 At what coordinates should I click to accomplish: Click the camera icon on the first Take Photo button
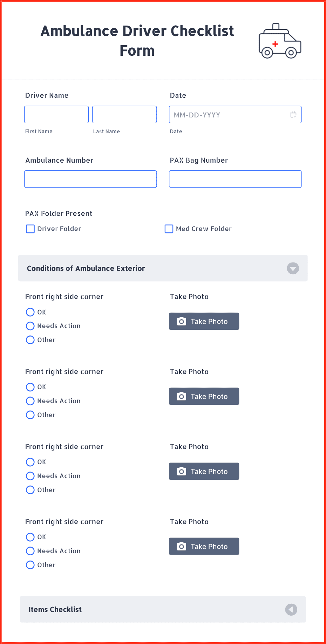coord(181,321)
